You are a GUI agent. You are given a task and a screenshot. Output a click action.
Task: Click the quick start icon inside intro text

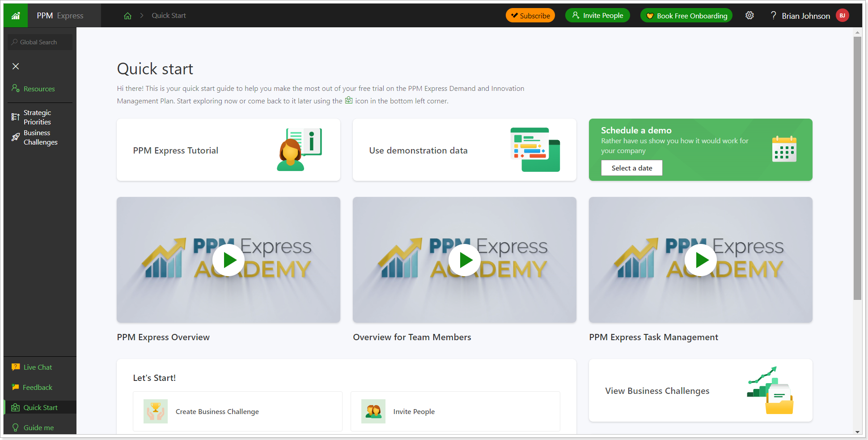point(349,100)
